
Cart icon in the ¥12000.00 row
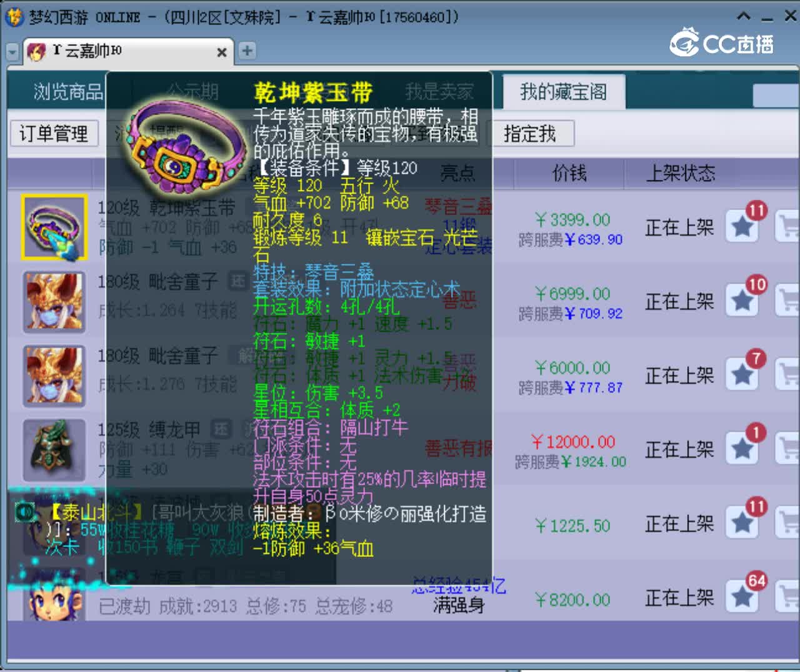[x=787, y=448]
